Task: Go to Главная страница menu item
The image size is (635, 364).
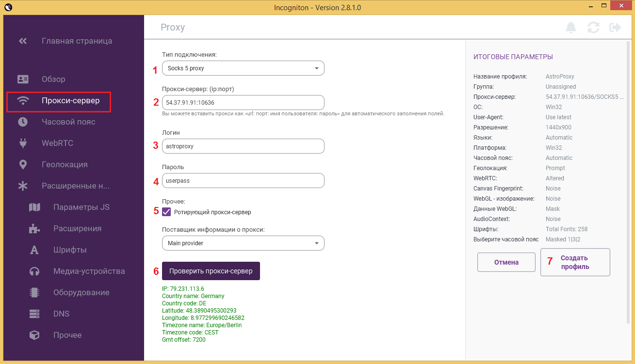Action: [x=77, y=41]
